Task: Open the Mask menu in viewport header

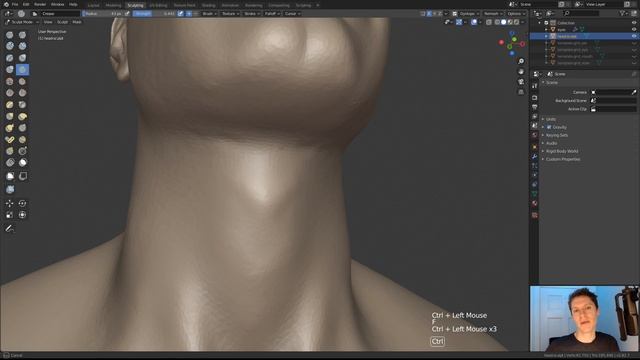Action: click(x=77, y=22)
